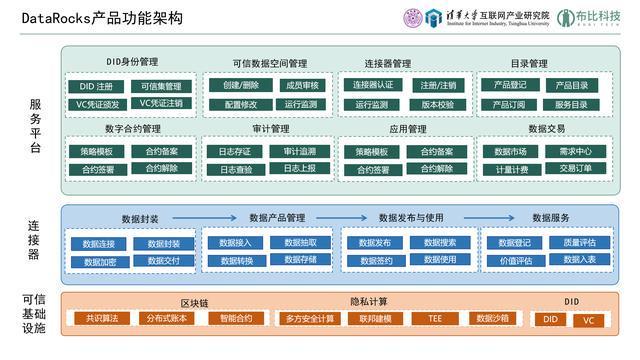Image resolution: width=640 pixels, height=360 pixels.
Task: Select 质量评估 under 数据服务
Action: (x=580, y=242)
